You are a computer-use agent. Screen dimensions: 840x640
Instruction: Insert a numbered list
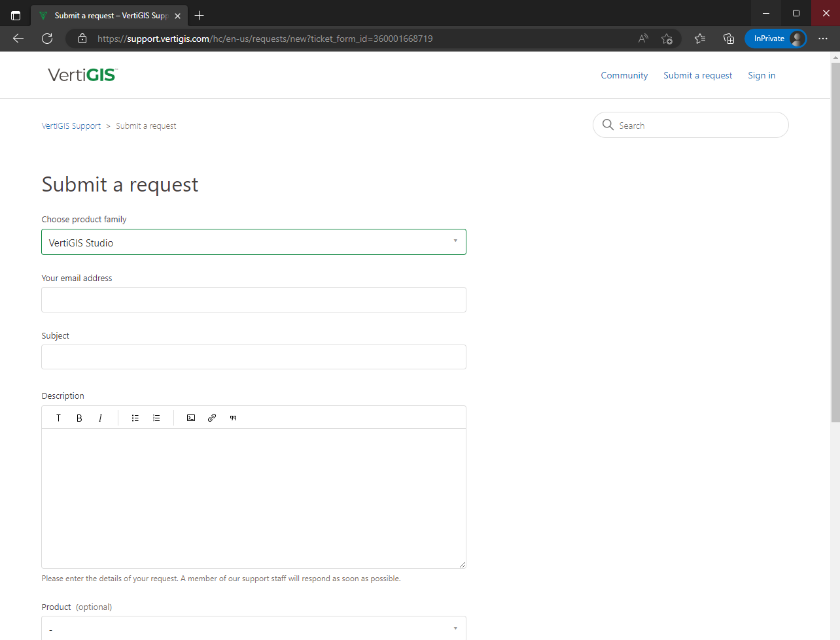156,418
